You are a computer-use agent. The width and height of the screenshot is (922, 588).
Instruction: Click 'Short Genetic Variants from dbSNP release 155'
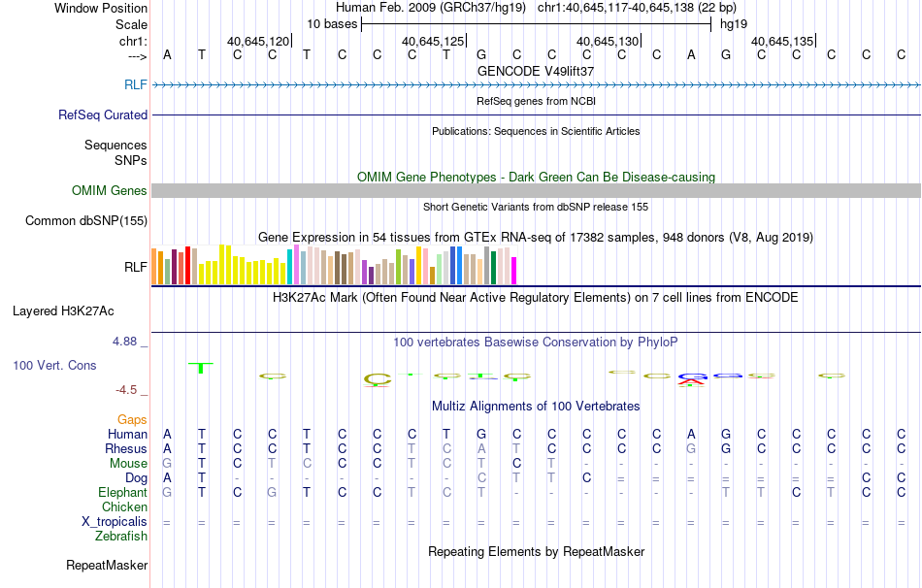point(536,207)
